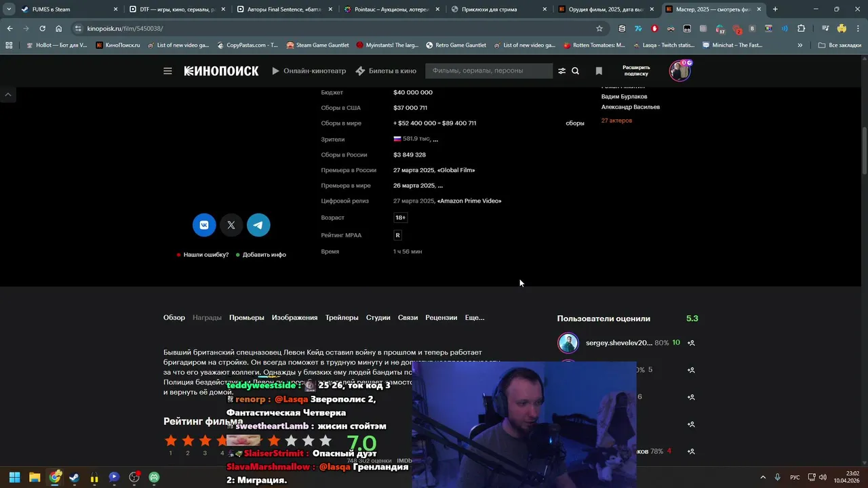Click Онлайн-кинотеатр link

[309, 70]
